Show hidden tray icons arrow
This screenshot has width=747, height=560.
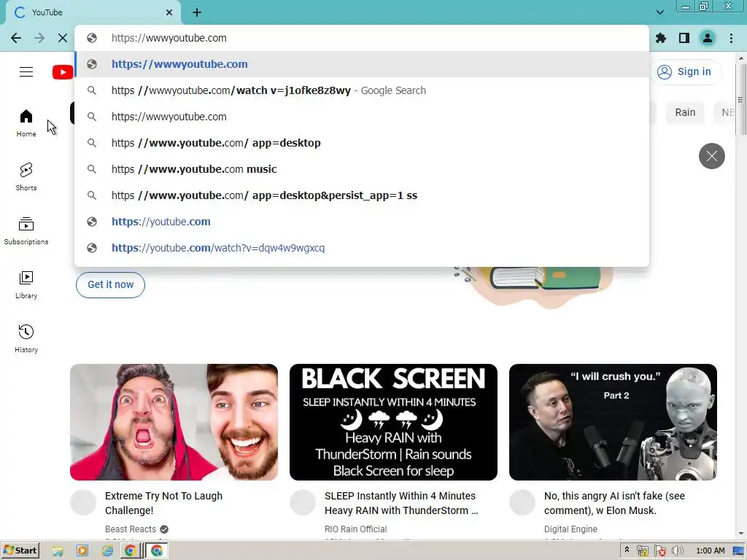(627, 550)
